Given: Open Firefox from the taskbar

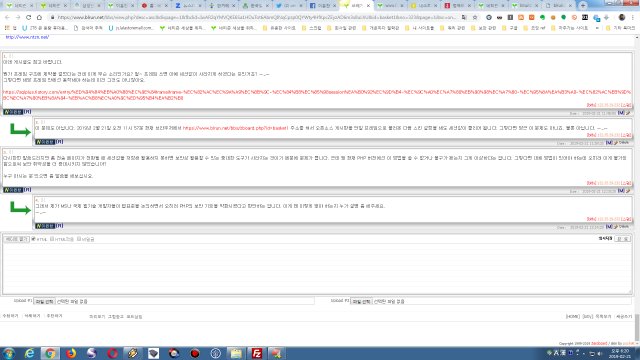Looking at the screenshot, I should 71,353.
